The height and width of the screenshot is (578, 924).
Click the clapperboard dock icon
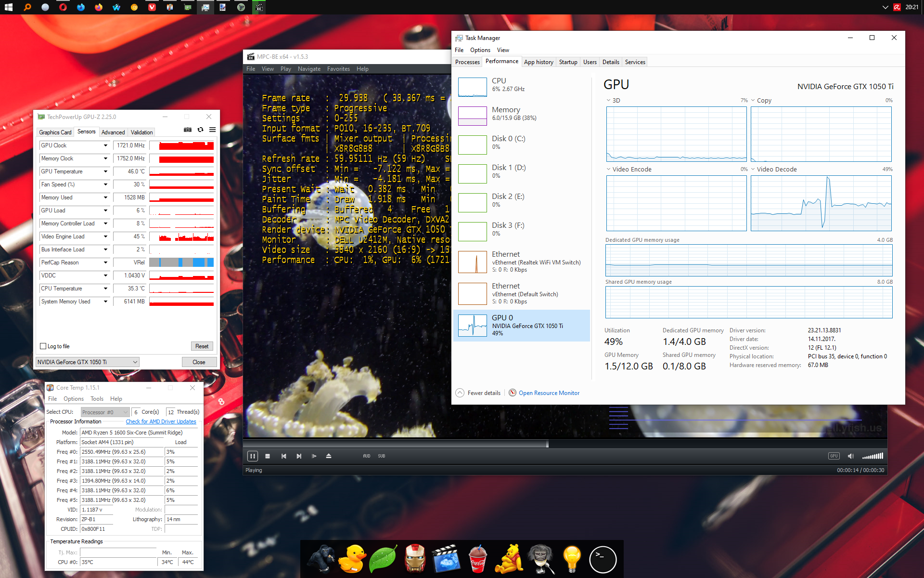[446, 559]
